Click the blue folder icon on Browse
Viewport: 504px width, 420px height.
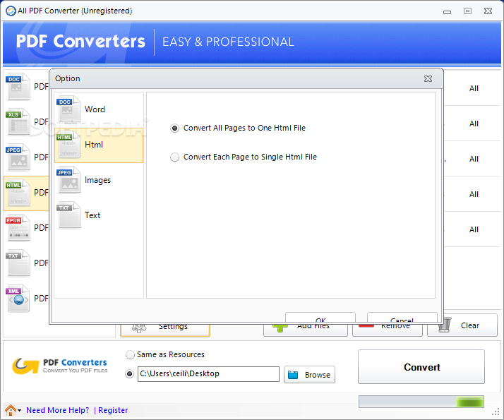click(x=293, y=375)
